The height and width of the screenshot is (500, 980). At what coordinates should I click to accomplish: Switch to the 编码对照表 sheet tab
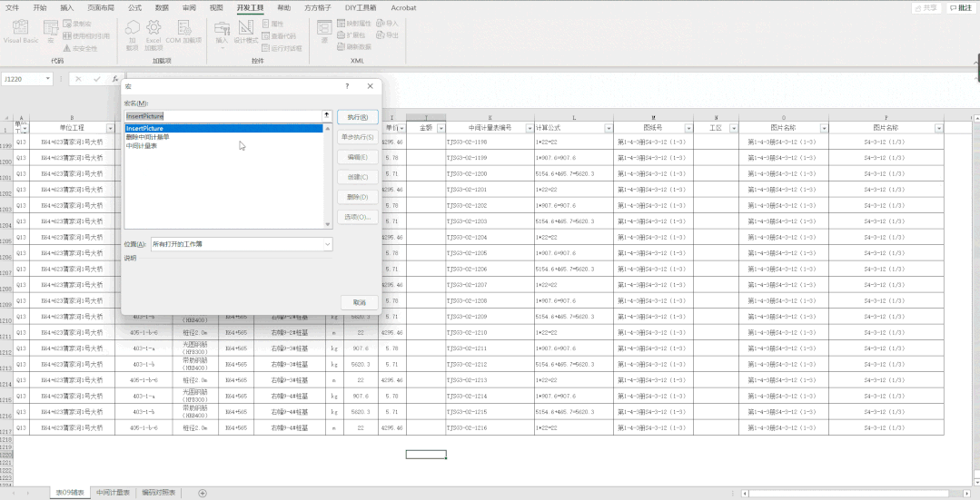pos(158,493)
